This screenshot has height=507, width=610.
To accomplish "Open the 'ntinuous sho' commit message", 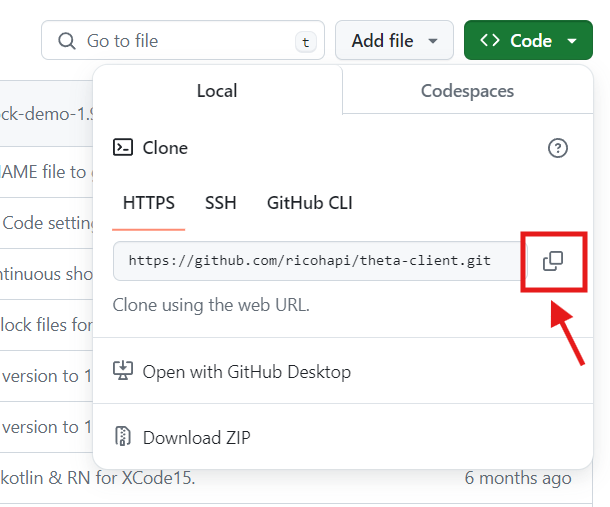I will 46,274.
